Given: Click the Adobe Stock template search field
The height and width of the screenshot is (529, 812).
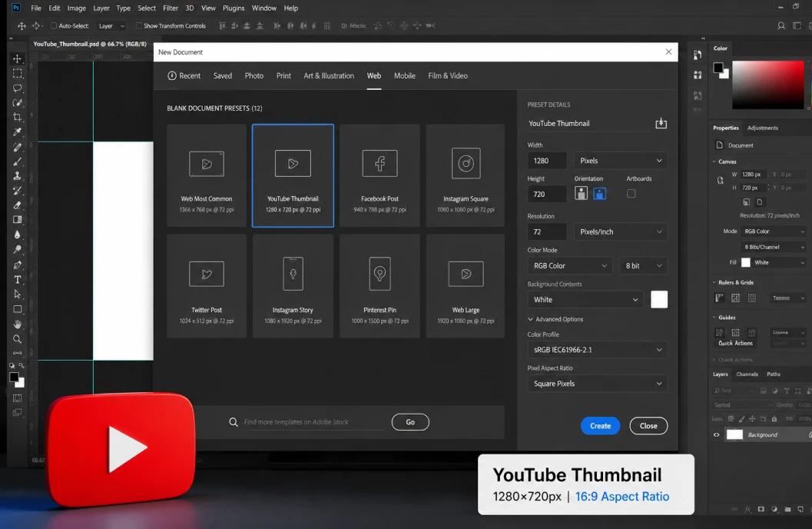Looking at the screenshot, I should (314, 422).
